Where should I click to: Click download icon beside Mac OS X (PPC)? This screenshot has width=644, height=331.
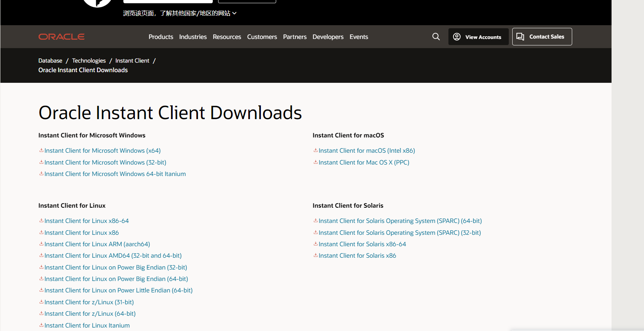point(316,162)
